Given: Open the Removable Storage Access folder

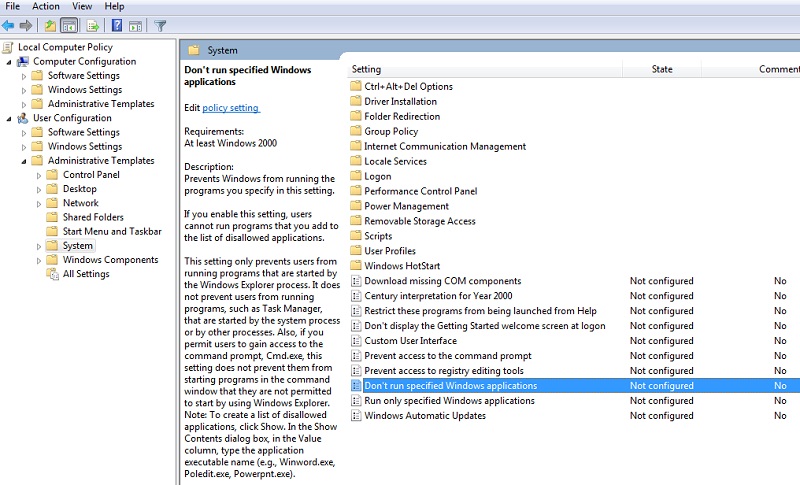Looking at the screenshot, I should 420,221.
